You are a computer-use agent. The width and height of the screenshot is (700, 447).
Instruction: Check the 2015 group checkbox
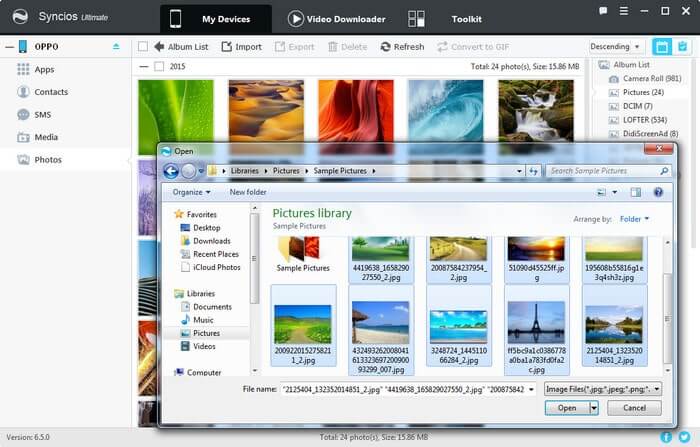pyautogui.click(x=159, y=67)
